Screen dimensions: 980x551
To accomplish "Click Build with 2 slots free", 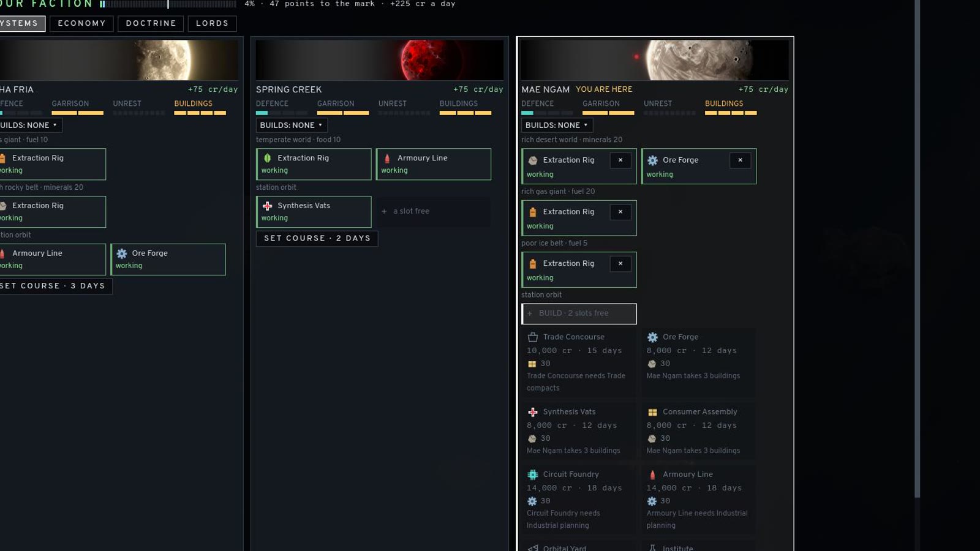I will coord(579,313).
